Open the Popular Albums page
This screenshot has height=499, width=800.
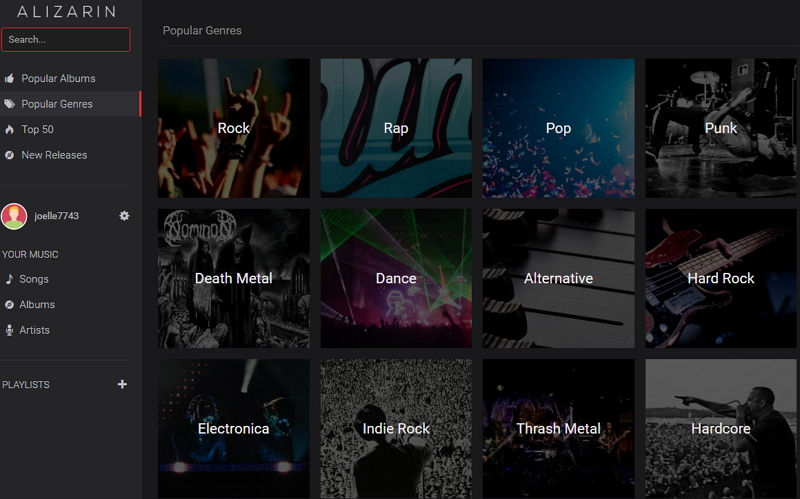point(58,79)
